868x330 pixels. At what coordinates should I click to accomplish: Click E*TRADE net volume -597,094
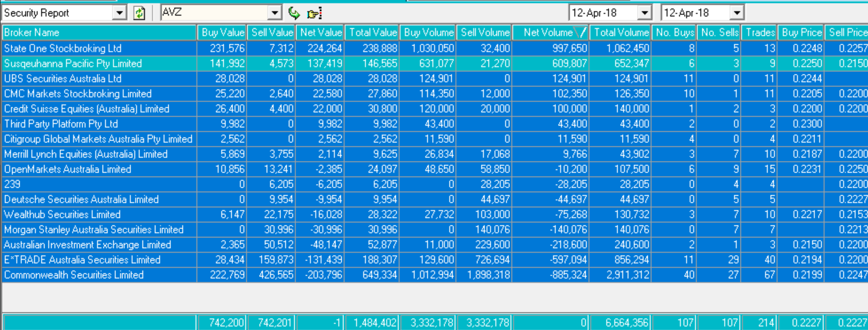(568, 260)
